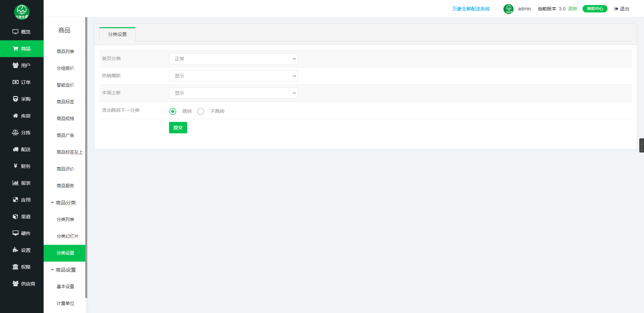Screen dimensions: 644x313
Task: Open the 计量单位 submenu item
Action: 65,303
